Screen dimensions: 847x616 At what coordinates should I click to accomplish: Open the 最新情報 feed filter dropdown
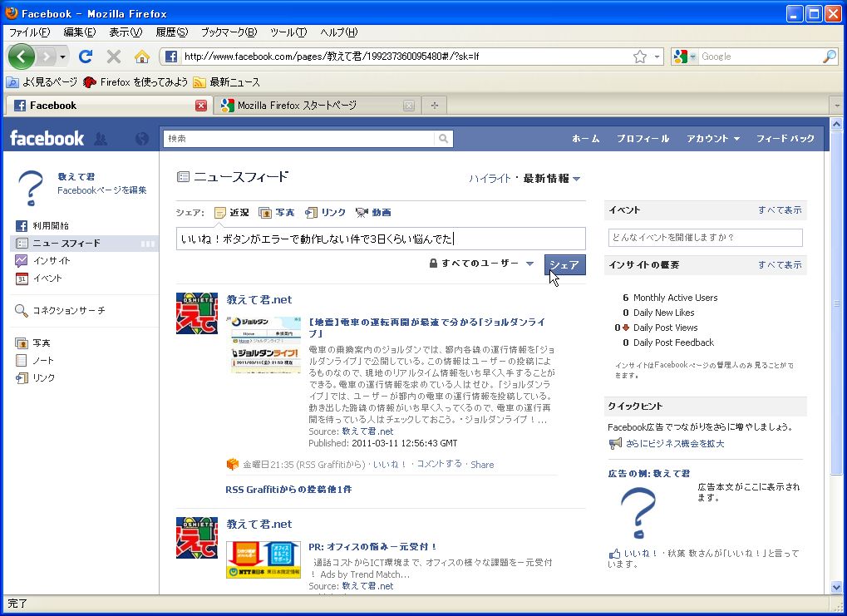(x=552, y=178)
